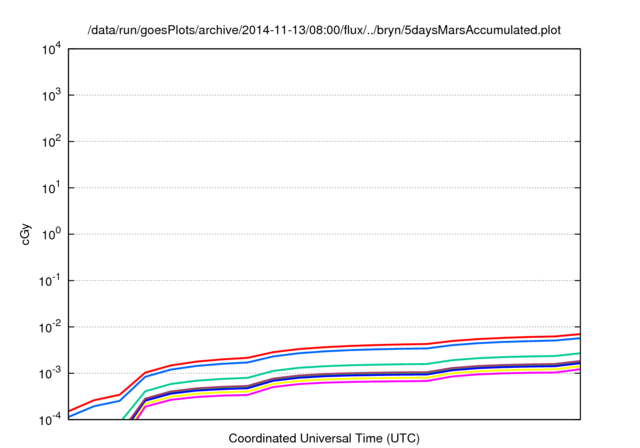This screenshot has width=640, height=448.
Task: Click the 10^-1 y-axis tick label
Action: pyautogui.click(x=50, y=281)
